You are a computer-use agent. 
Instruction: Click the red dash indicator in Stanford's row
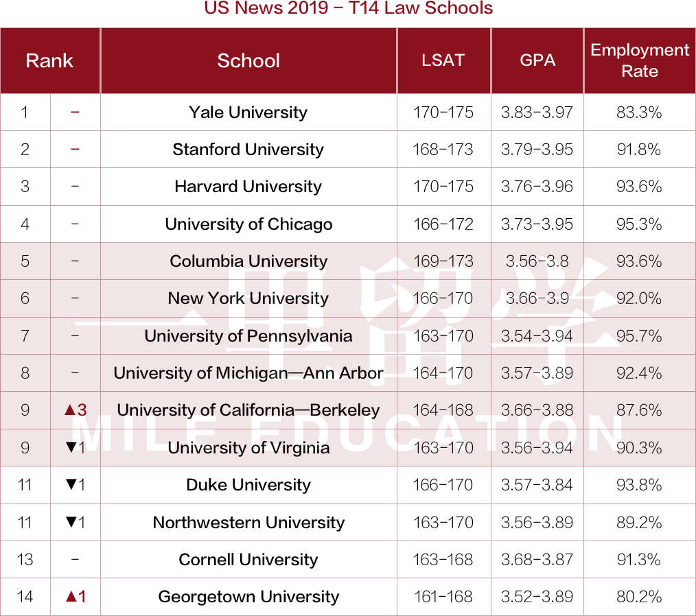pyautogui.click(x=75, y=149)
